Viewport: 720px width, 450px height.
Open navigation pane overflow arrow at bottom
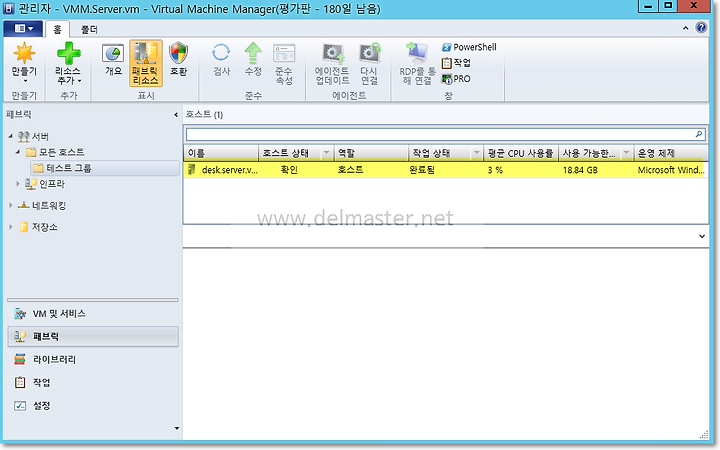(x=177, y=428)
